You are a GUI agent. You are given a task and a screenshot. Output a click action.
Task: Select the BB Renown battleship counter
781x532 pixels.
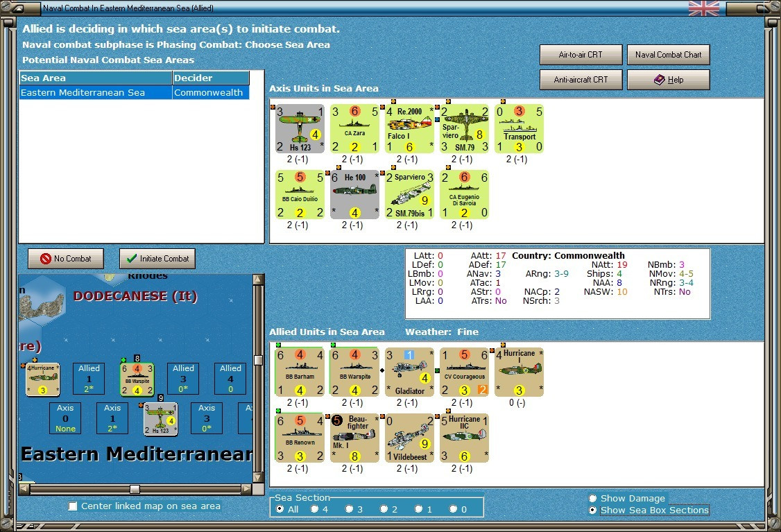coord(300,438)
